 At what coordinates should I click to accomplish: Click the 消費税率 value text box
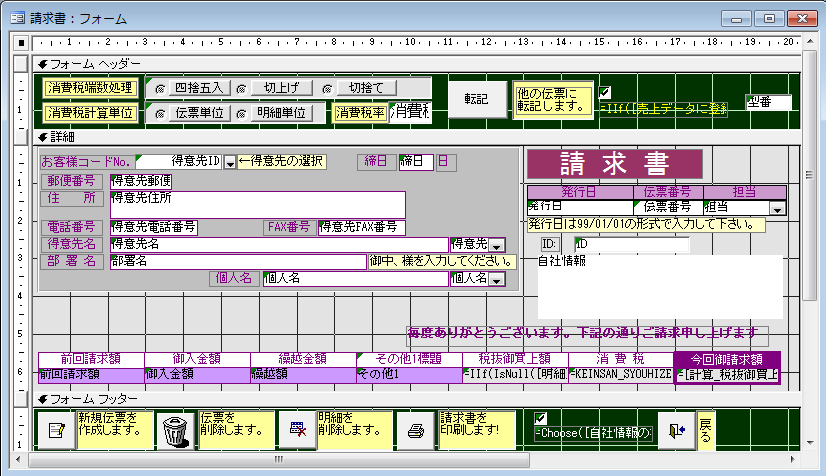(x=410, y=112)
